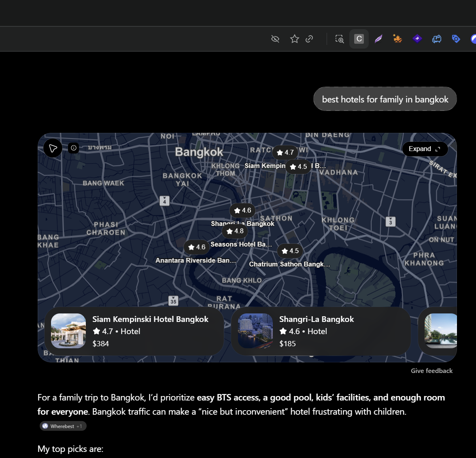Select the 4.7 rating map pin

(x=285, y=152)
